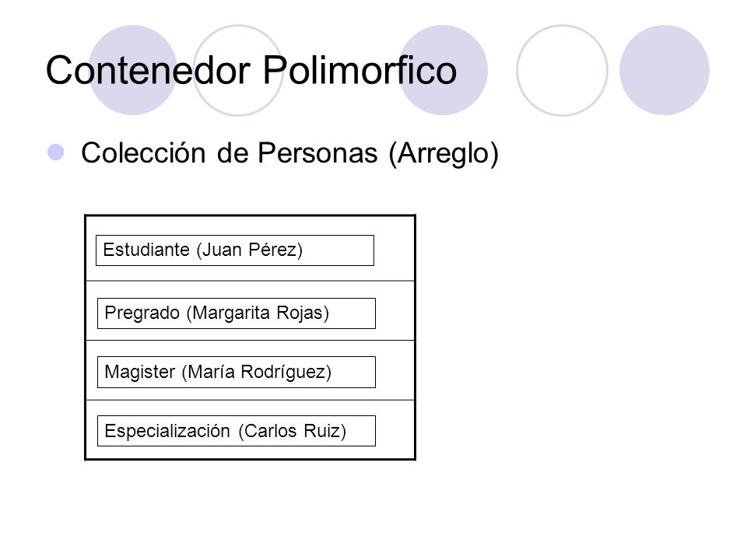The image size is (747, 560).
Task: Click the word Personas in the bullet line
Action: 317,153
